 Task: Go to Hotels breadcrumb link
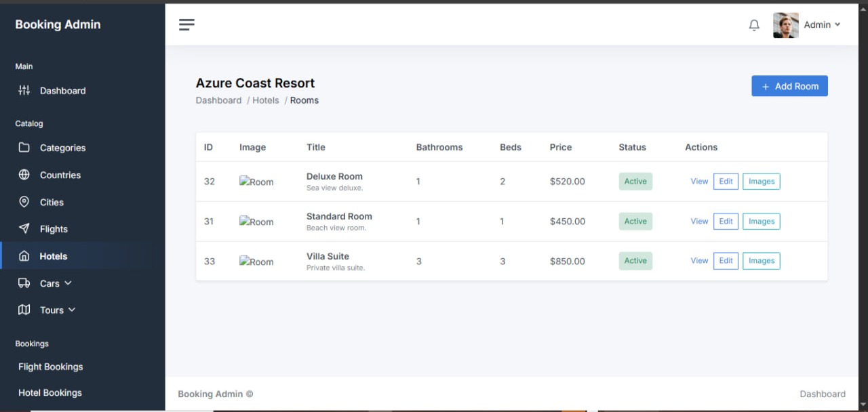tap(266, 100)
